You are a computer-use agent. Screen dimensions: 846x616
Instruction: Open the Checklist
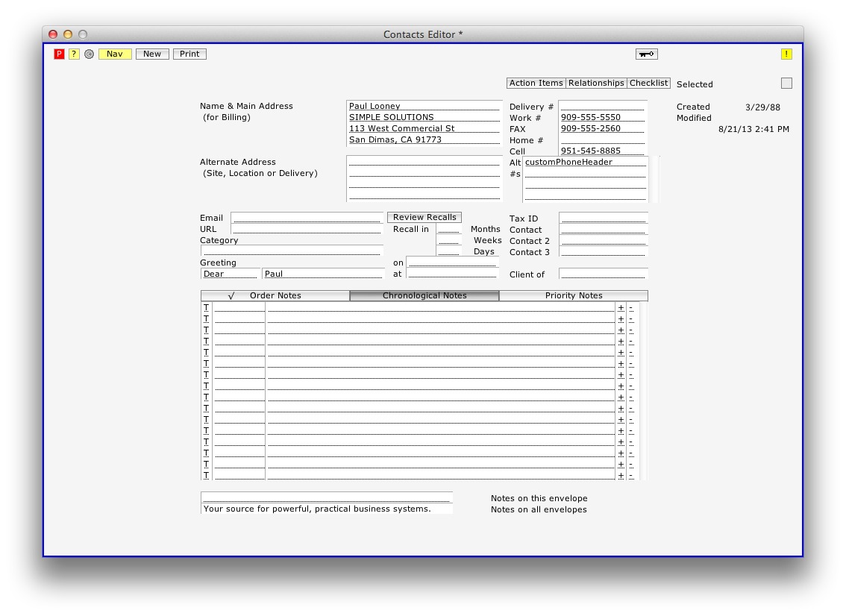point(648,83)
